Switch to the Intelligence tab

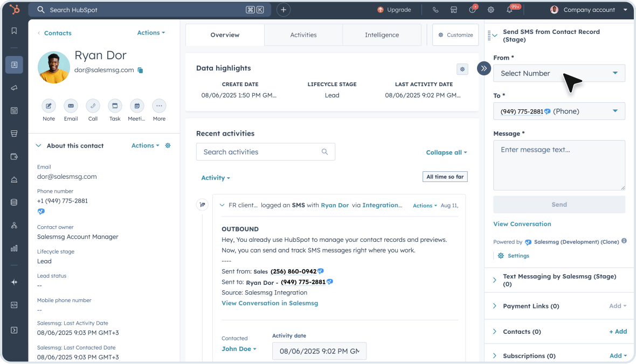[382, 35]
